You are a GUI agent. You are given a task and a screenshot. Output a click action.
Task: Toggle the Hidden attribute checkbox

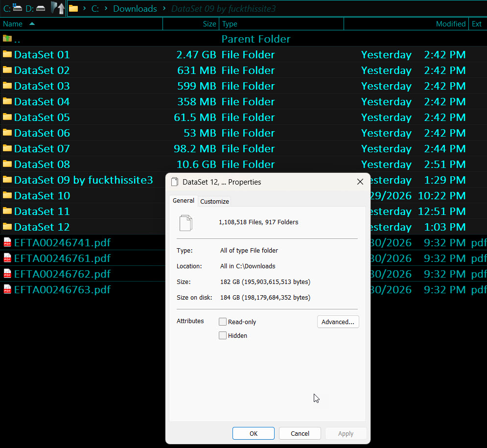(223, 335)
